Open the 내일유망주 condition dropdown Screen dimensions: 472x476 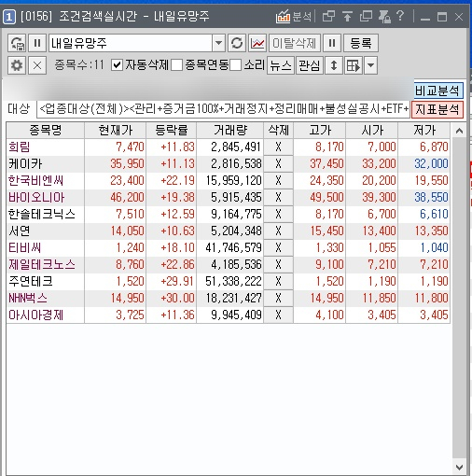(x=218, y=43)
